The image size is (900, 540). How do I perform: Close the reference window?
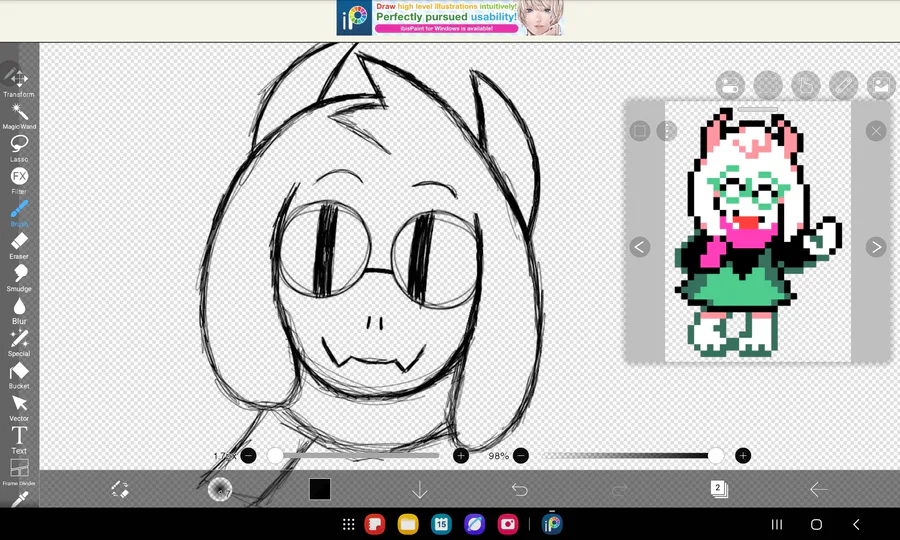[876, 131]
